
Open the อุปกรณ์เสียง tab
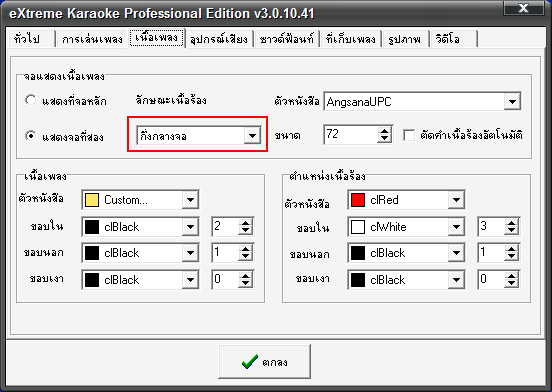(219, 39)
